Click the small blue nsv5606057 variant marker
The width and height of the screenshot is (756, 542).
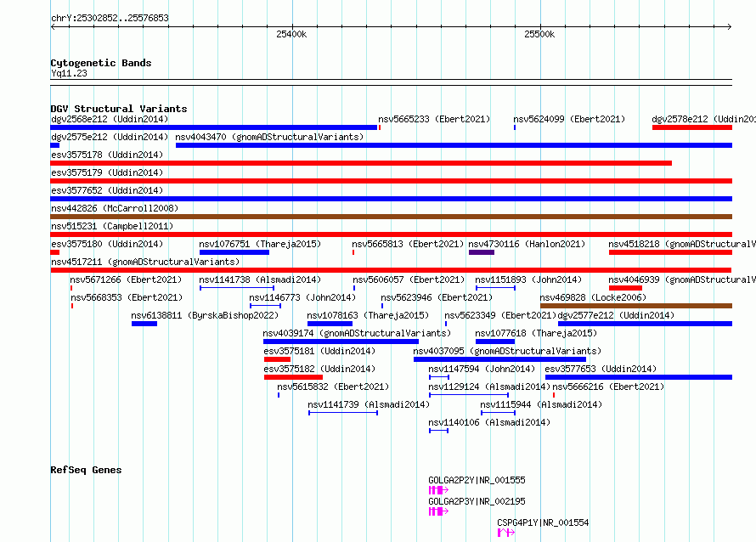coord(354,288)
